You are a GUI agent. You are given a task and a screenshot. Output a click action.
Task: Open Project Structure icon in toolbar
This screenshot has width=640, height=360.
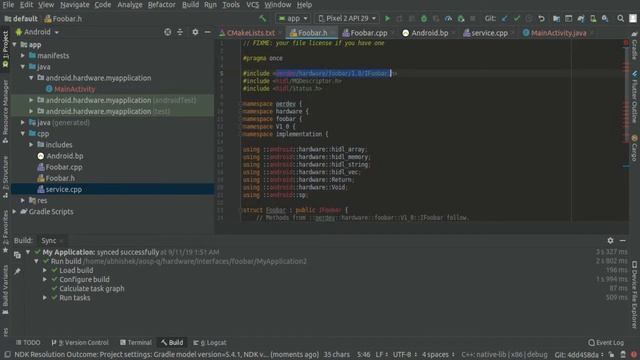pos(556,18)
